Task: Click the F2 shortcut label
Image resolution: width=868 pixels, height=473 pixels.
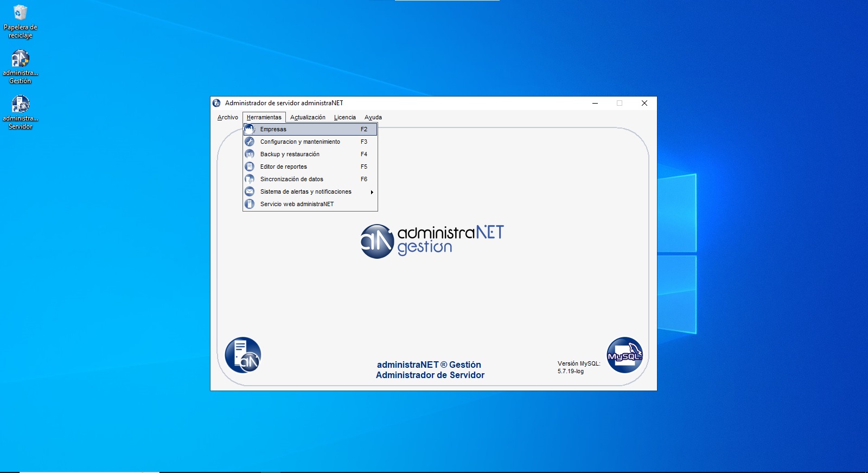Action: coord(364,129)
